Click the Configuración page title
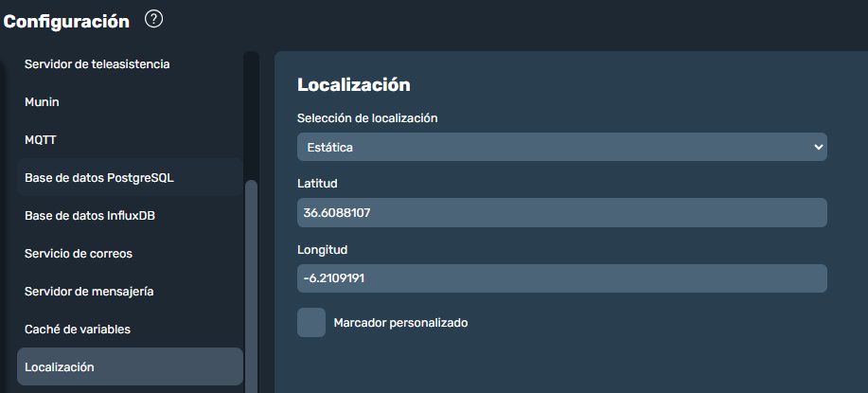This screenshot has width=868, height=393. pyautogui.click(x=66, y=22)
